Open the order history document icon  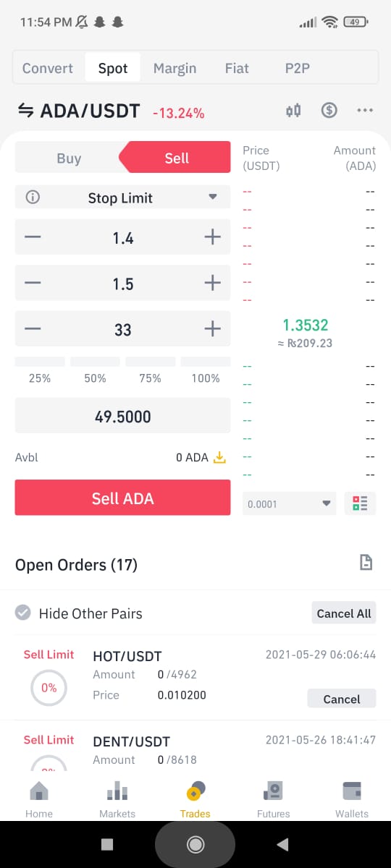(366, 563)
